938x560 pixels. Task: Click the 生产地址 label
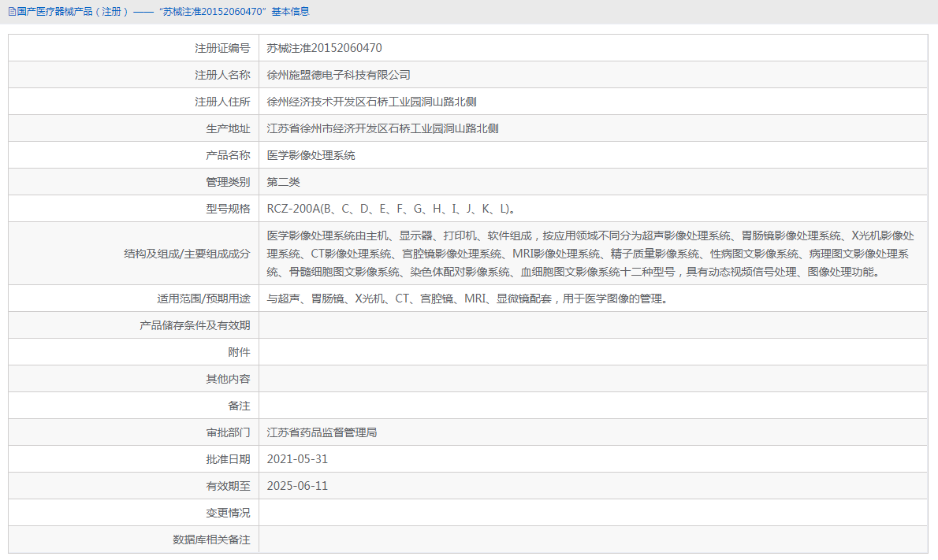[x=228, y=128]
